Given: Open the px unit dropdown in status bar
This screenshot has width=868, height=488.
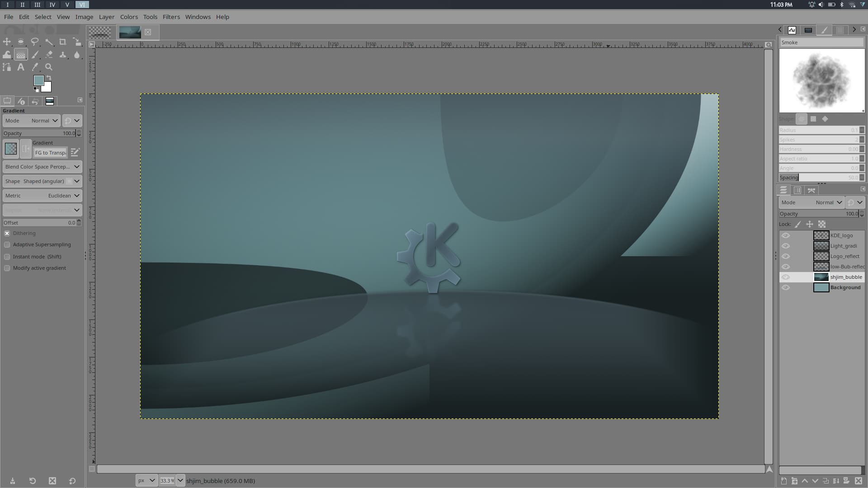Looking at the screenshot, I should 146,480.
